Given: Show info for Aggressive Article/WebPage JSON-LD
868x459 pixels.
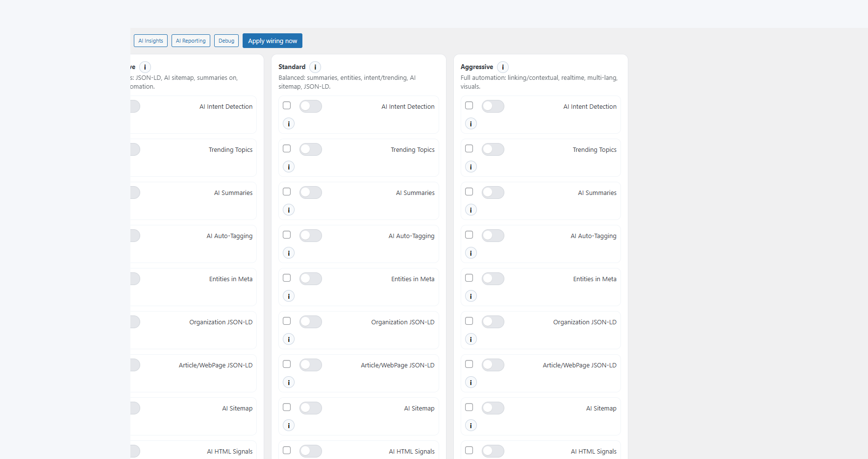Looking at the screenshot, I should [471, 383].
